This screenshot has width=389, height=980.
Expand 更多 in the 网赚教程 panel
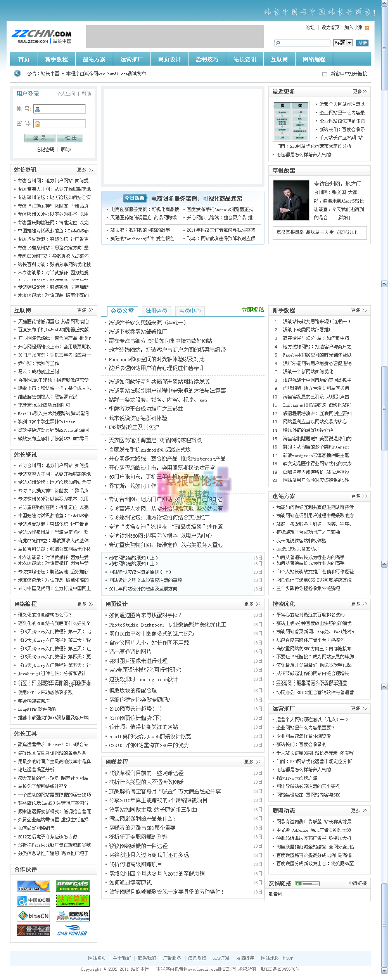pyautogui.click(x=252, y=762)
